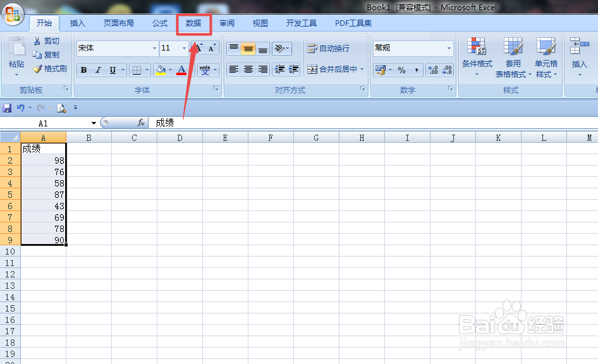The height and width of the screenshot is (364, 598).
Task: Increase font size with the large A
Action: click(x=198, y=48)
